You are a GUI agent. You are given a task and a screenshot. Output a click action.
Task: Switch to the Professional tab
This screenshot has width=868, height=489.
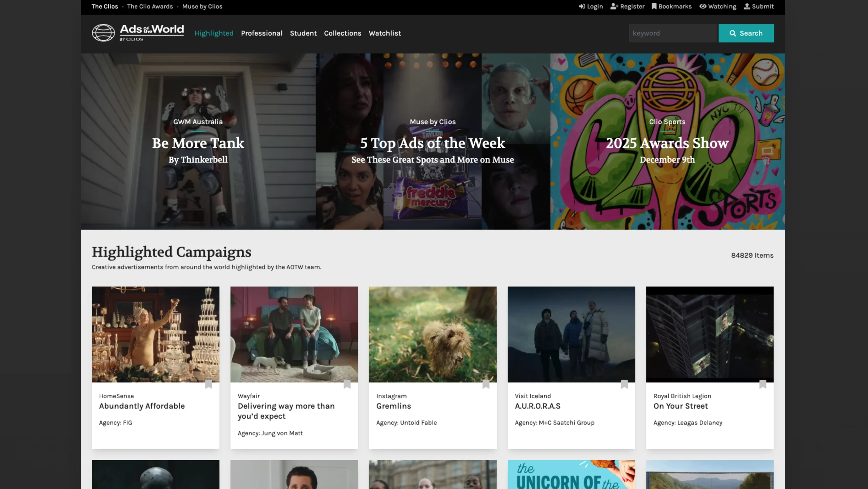click(261, 33)
